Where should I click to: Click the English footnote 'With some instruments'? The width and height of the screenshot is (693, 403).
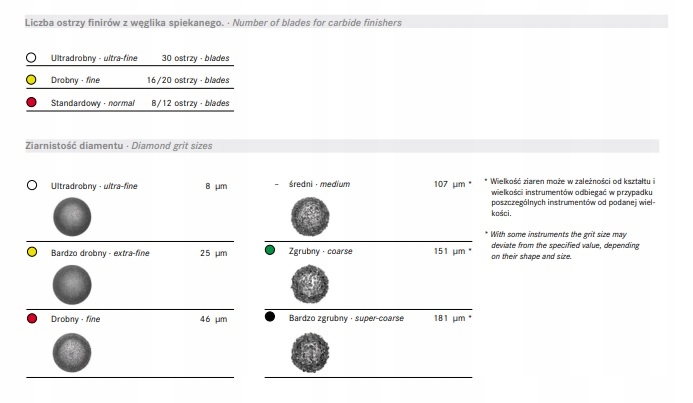click(563, 245)
